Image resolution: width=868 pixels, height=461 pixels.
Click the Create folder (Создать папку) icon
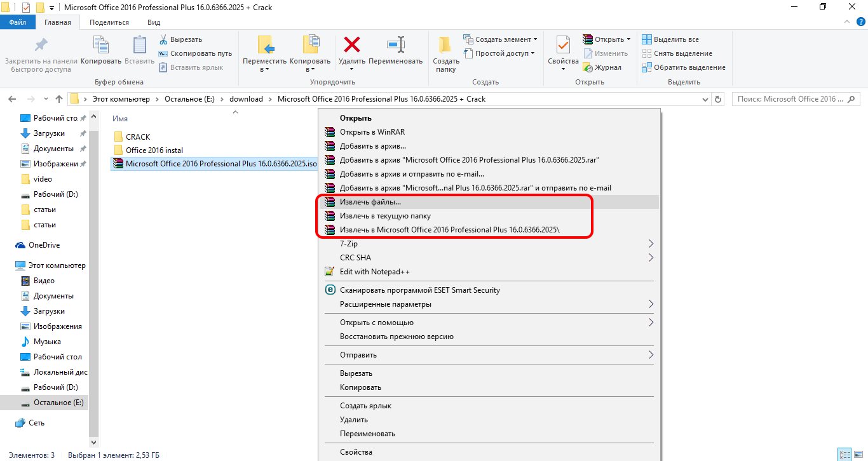445,46
